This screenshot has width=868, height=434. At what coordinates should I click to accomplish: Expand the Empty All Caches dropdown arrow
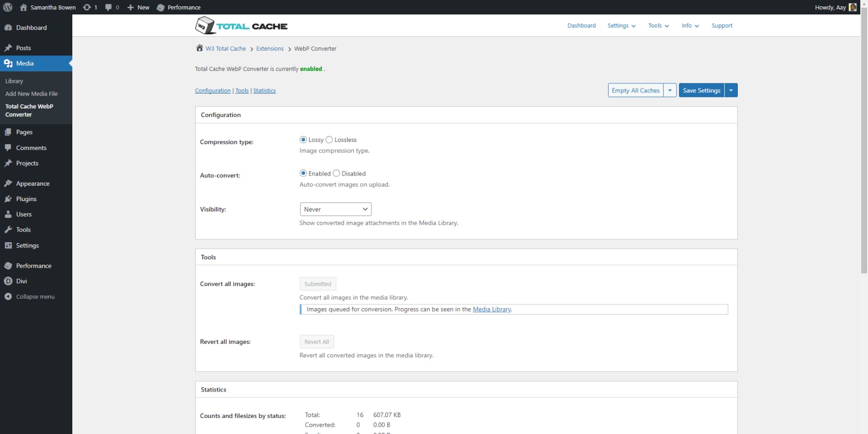[x=670, y=90]
